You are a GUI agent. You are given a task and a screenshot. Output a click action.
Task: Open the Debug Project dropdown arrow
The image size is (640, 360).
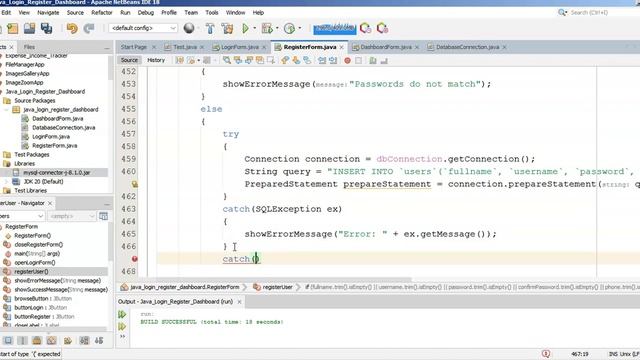coord(277,28)
